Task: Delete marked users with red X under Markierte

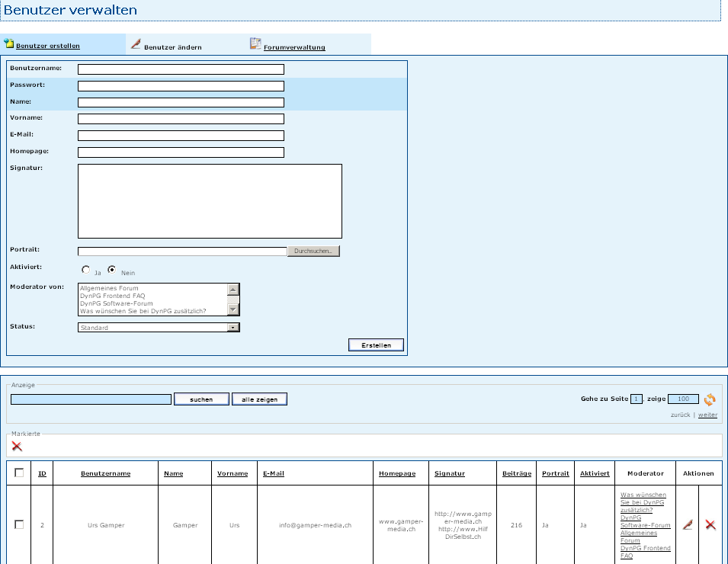Action: coord(17,446)
